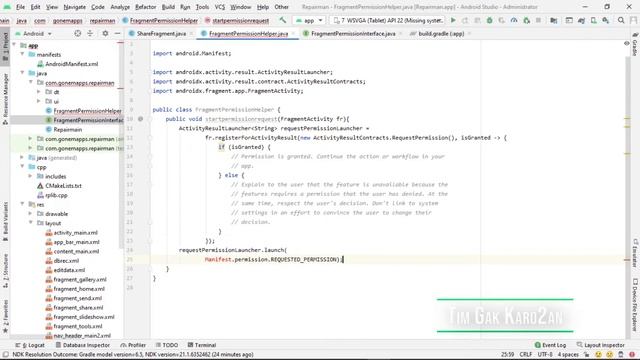The image size is (640, 360).
Task: Click the Project tree vertical scrollbar
Action: 121,144
